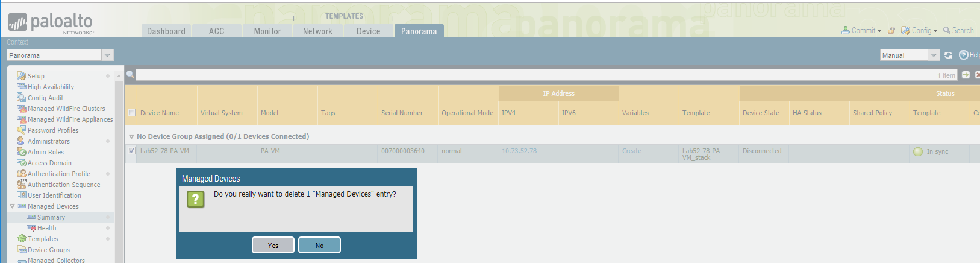Untick the Lab52-78-PA-VM row checkbox
980x263 pixels.
point(131,151)
